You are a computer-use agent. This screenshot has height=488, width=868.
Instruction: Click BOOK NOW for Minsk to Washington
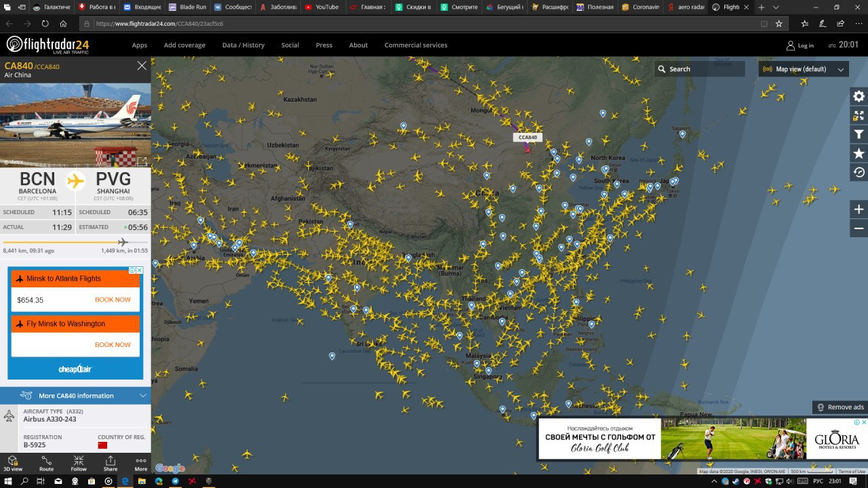click(113, 344)
